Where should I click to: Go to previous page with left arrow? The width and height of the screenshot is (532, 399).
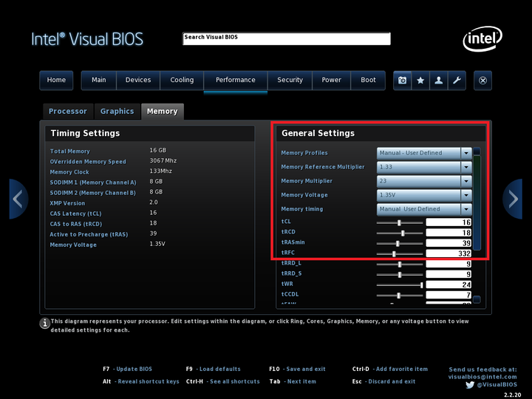click(18, 199)
